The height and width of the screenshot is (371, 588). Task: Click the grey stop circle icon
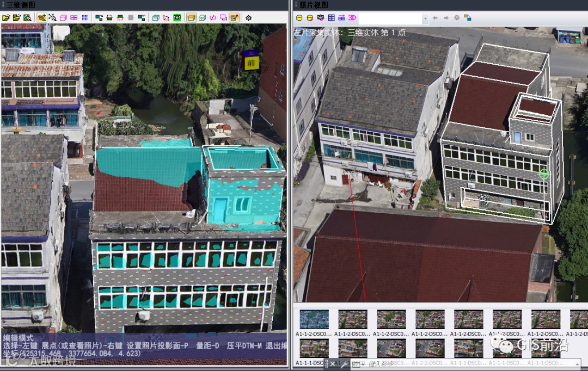[x=457, y=17]
